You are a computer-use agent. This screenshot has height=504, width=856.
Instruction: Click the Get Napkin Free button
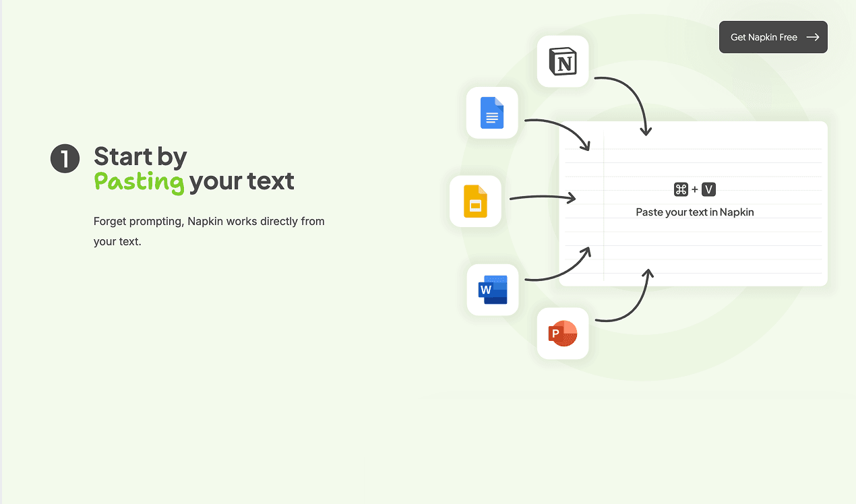click(773, 37)
